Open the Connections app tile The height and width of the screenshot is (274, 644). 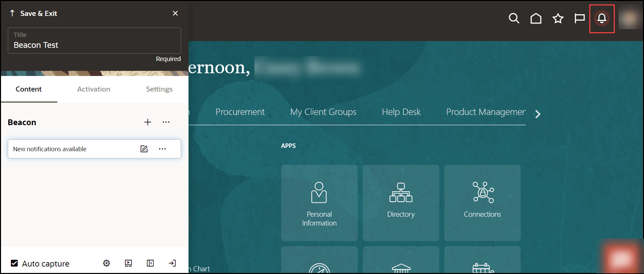tap(482, 203)
